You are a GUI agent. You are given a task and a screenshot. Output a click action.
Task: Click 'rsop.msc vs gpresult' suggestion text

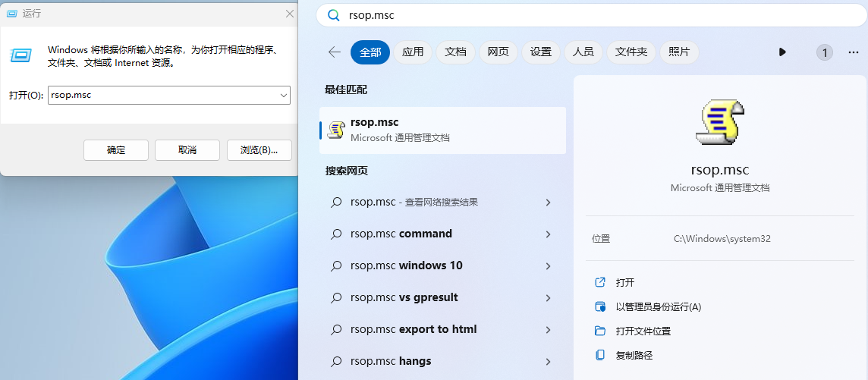tap(404, 297)
